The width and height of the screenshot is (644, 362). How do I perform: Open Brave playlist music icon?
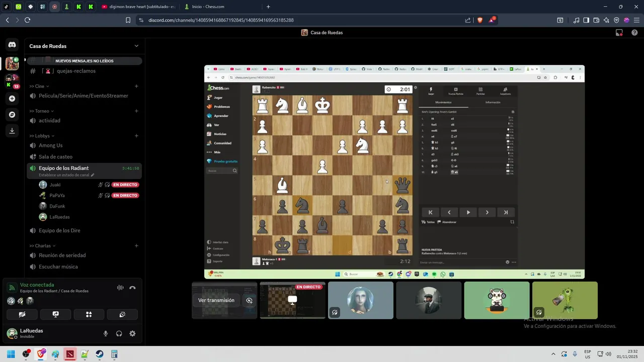pyautogui.click(x=576, y=20)
